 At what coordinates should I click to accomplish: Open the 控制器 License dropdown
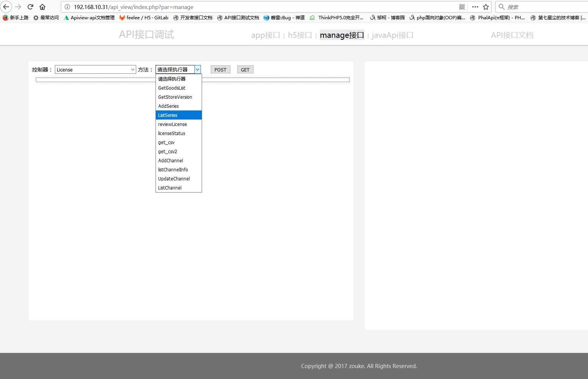tap(95, 70)
